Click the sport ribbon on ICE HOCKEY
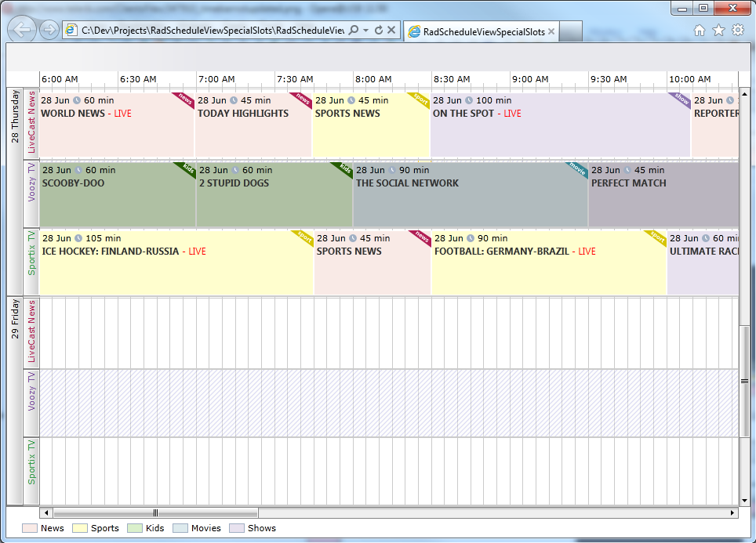The height and width of the screenshot is (543, 756). (305, 237)
